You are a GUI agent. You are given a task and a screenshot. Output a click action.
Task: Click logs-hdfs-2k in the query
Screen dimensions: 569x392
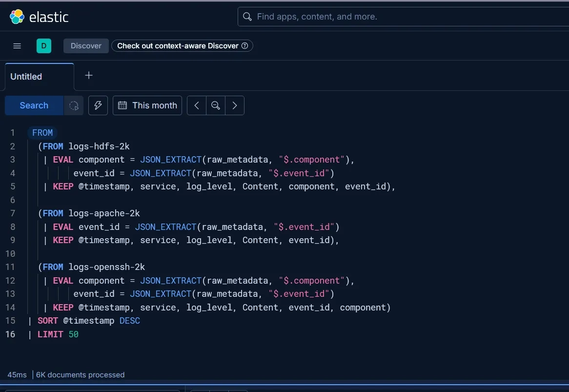pos(99,146)
